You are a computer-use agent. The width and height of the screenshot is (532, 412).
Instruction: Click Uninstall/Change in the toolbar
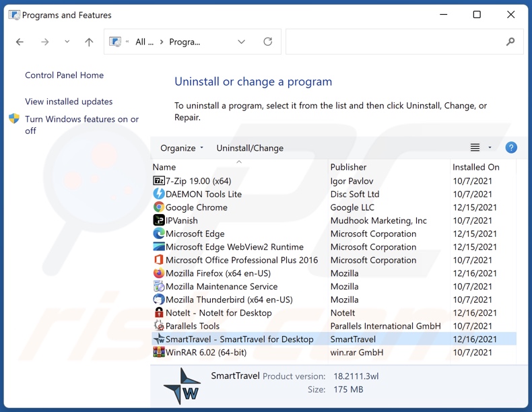point(250,148)
